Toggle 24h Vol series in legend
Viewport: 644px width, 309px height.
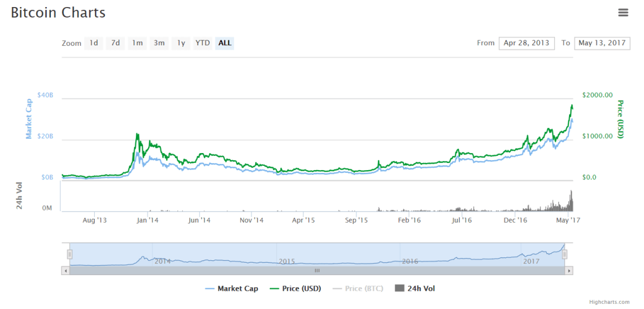pos(415,288)
